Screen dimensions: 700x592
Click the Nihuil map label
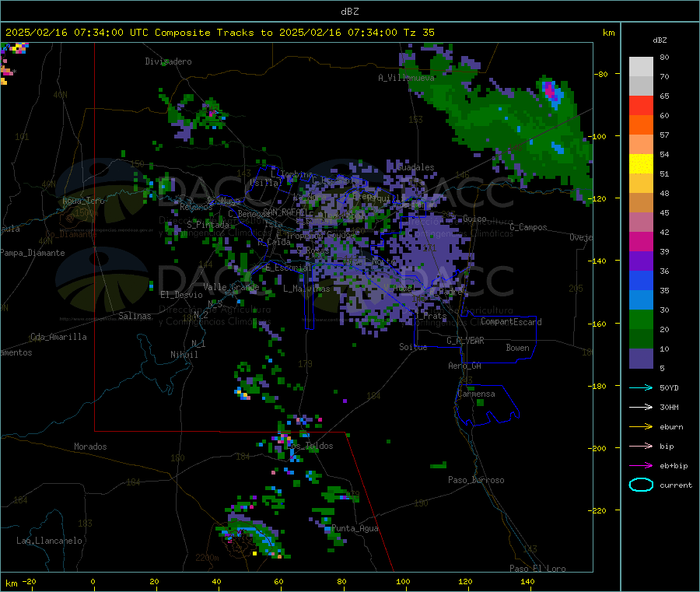coord(184,355)
